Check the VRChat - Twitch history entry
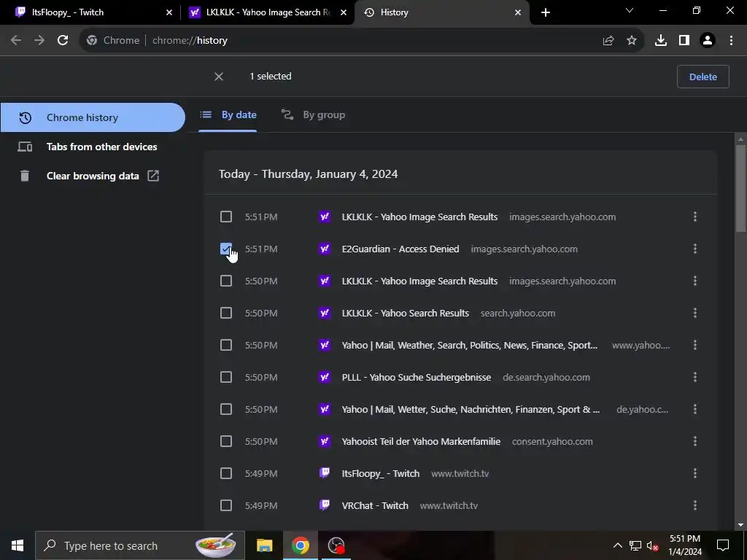 tap(226, 505)
